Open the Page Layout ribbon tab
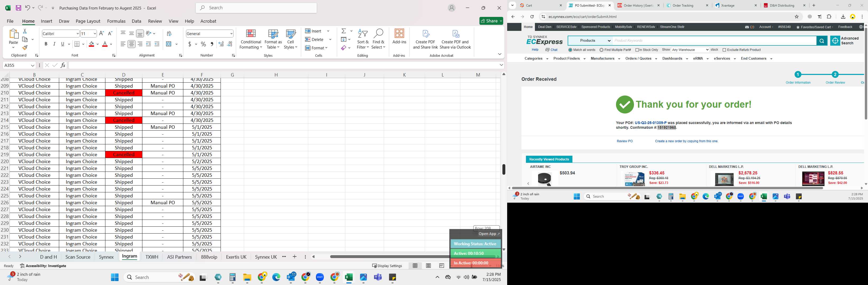Image resolution: width=868 pixels, height=285 pixels. point(88,21)
